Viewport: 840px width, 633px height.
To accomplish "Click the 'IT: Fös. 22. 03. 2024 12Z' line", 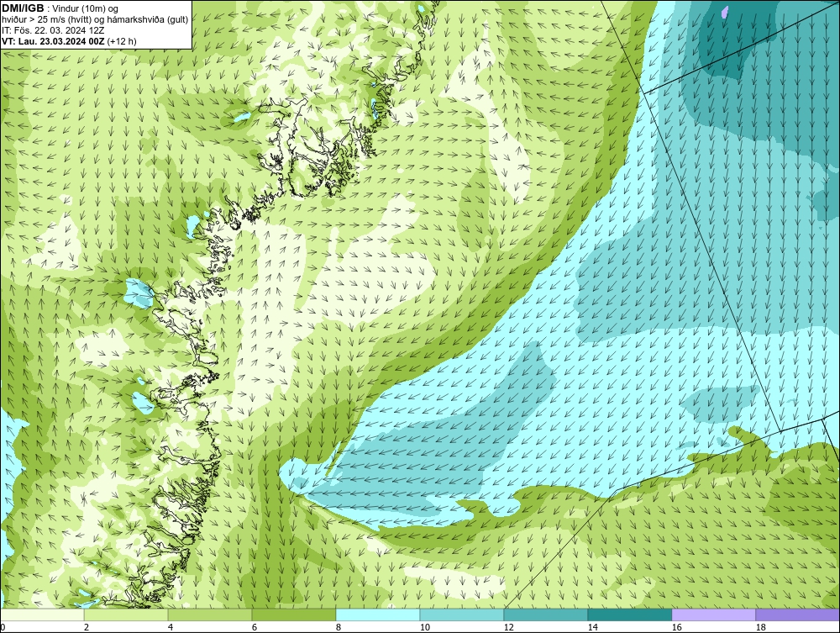I will pos(53,30).
